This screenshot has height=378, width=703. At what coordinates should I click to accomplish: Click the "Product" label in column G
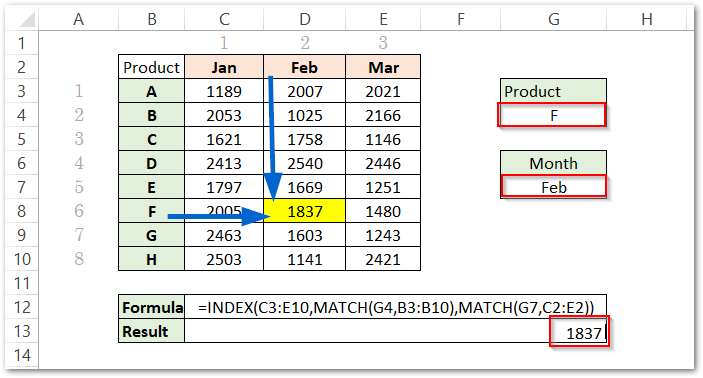[x=554, y=91]
